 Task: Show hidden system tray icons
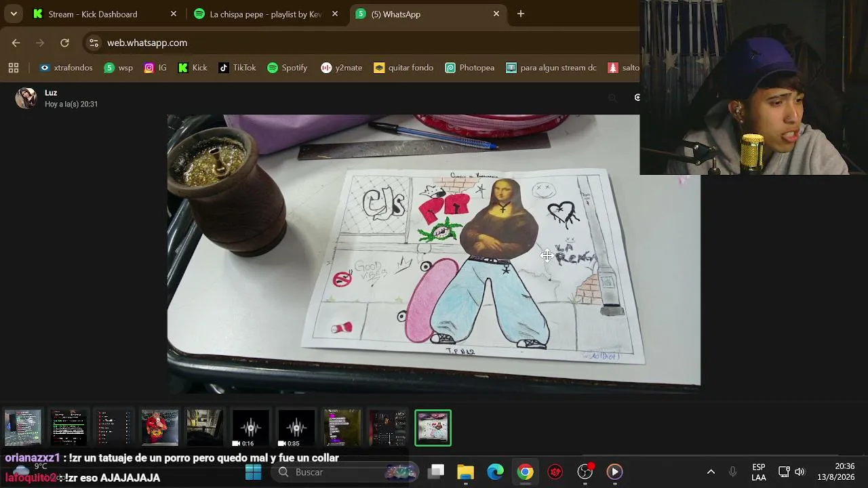711,472
